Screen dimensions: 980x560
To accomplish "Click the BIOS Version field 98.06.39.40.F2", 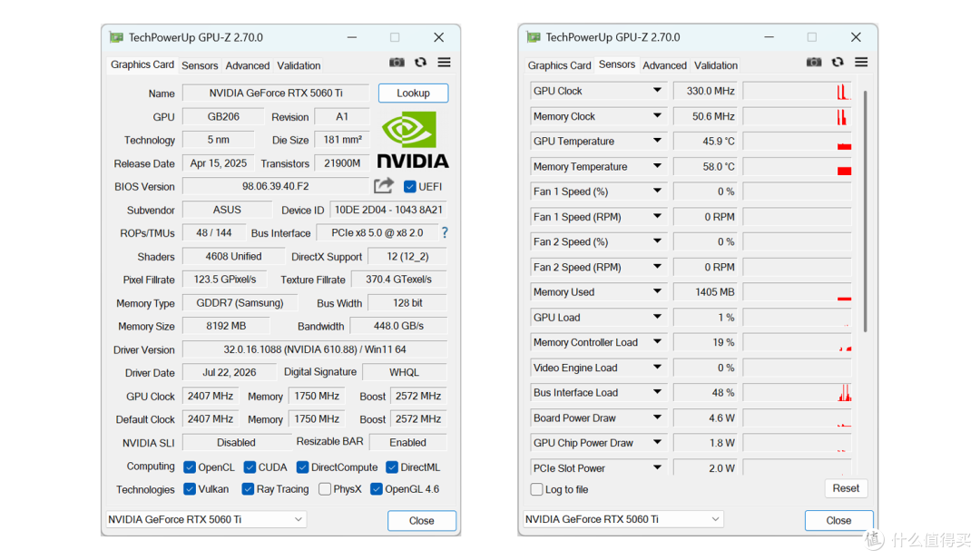I will (x=276, y=186).
